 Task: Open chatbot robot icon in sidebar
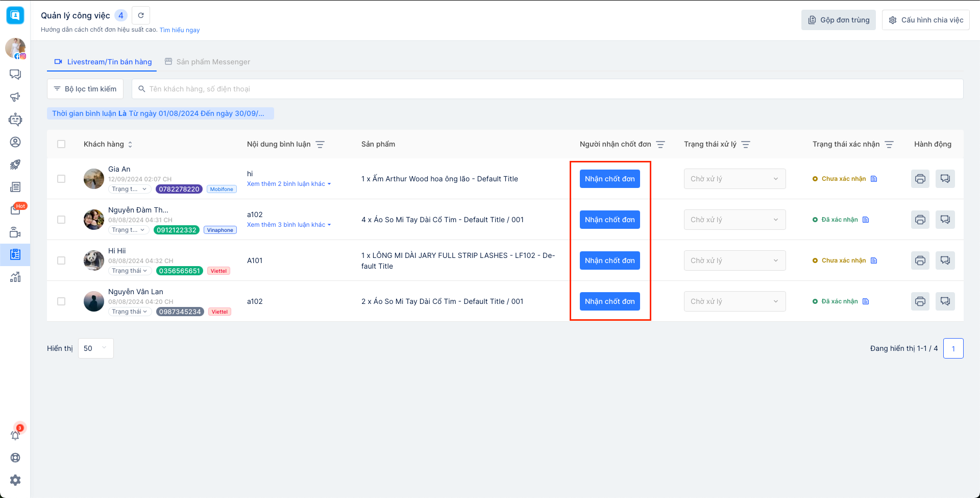tap(15, 120)
